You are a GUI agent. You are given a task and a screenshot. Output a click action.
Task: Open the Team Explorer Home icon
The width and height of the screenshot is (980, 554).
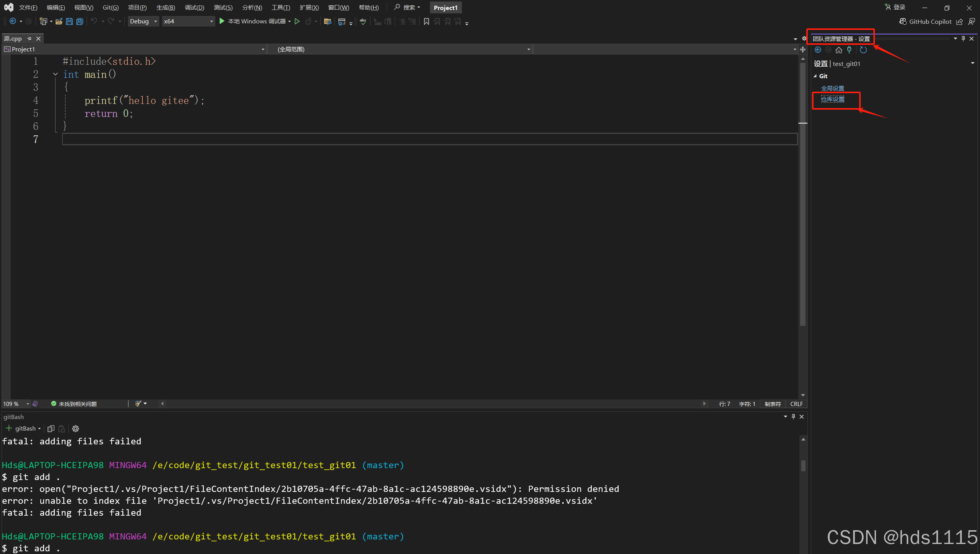[838, 49]
